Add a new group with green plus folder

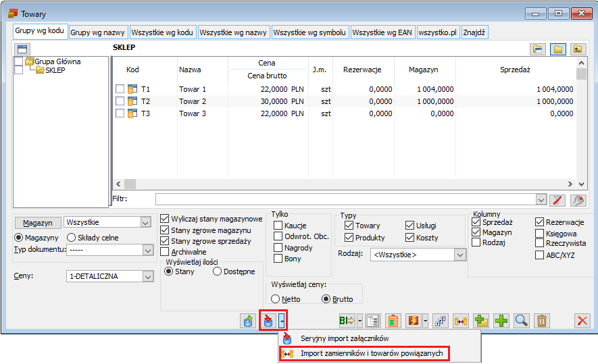[x=481, y=321]
